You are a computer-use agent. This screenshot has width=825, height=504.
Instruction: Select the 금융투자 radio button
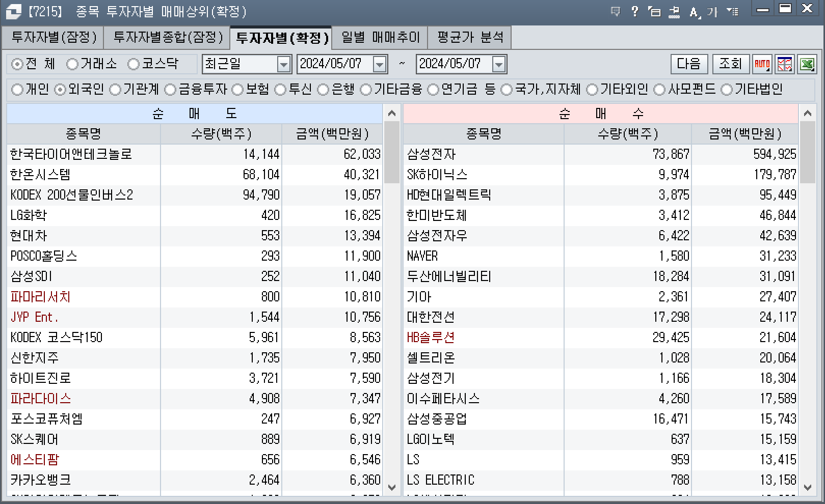pos(170,90)
